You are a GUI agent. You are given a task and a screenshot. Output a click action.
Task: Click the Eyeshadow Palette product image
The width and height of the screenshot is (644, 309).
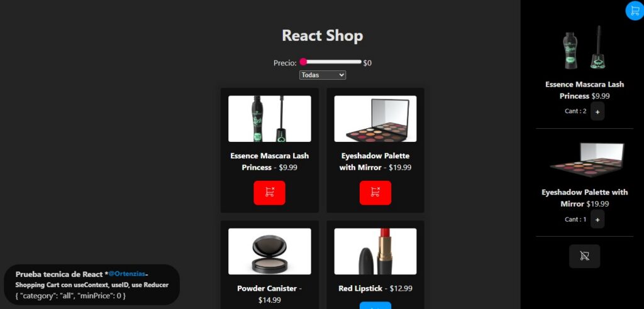375,119
